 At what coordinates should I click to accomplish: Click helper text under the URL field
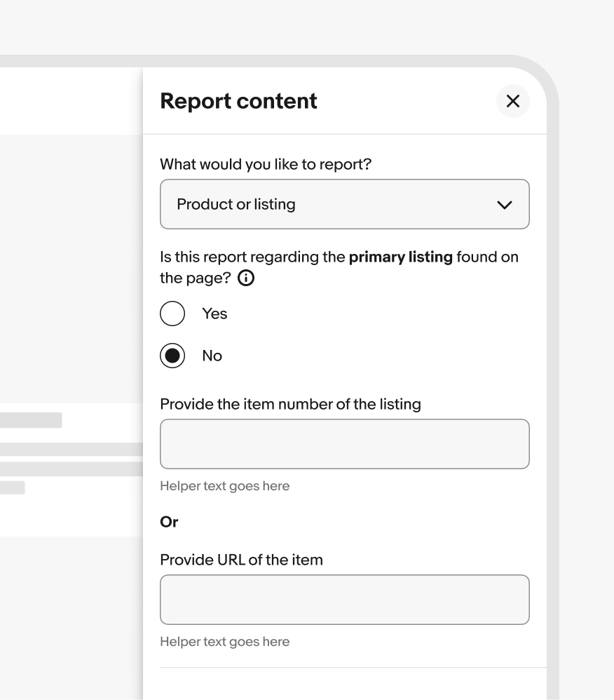click(224, 642)
